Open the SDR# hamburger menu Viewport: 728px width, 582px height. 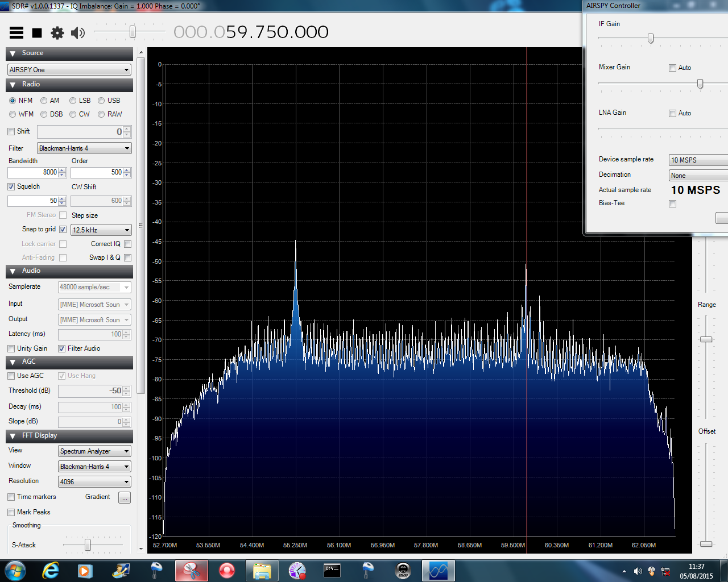coord(16,33)
